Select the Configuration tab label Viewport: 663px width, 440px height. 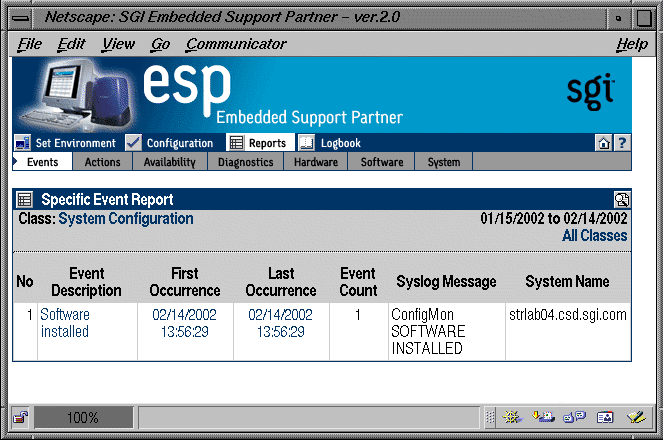pyautogui.click(x=180, y=143)
